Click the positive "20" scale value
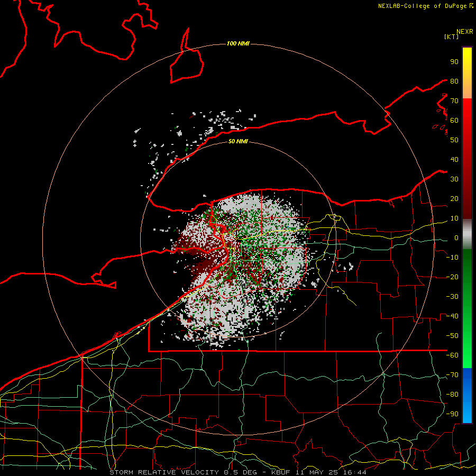476x476 pixels. (454, 198)
